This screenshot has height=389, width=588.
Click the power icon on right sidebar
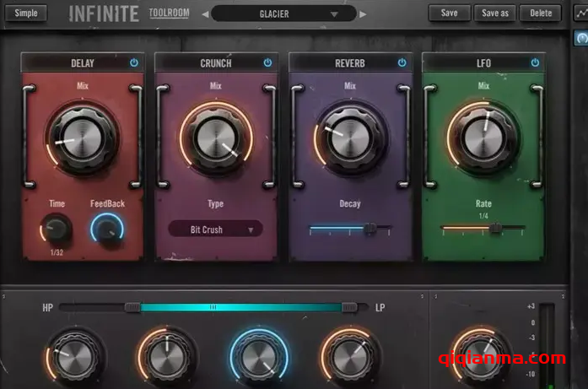[x=580, y=39]
